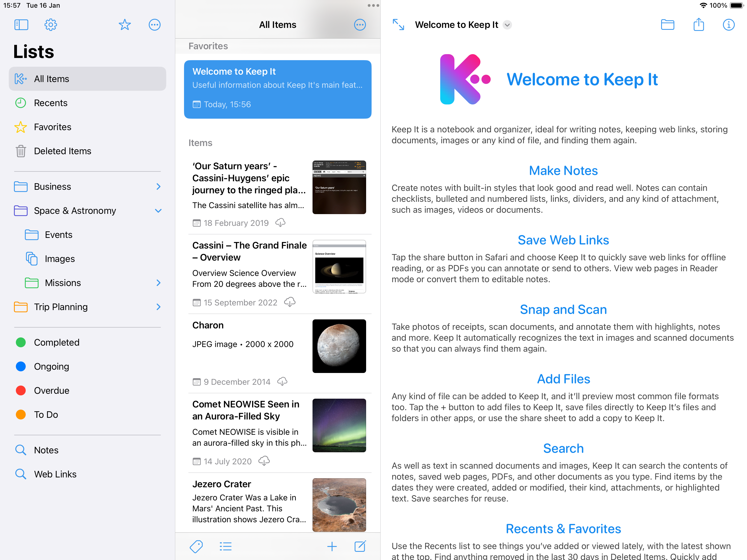Open the All Items more options menu
The height and width of the screenshot is (560, 747).
(x=360, y=25)
